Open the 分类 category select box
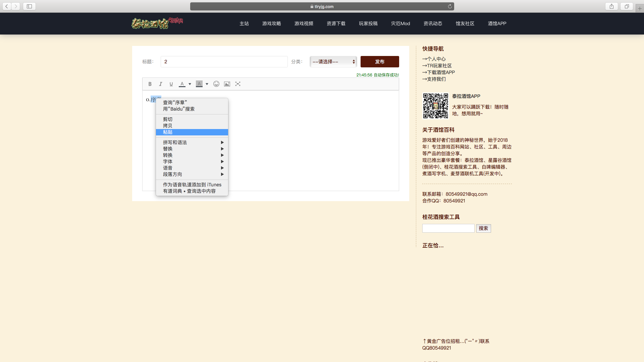The height and width of the screenshot is (362, 644). pyautogui.click(x=333, y=62)
